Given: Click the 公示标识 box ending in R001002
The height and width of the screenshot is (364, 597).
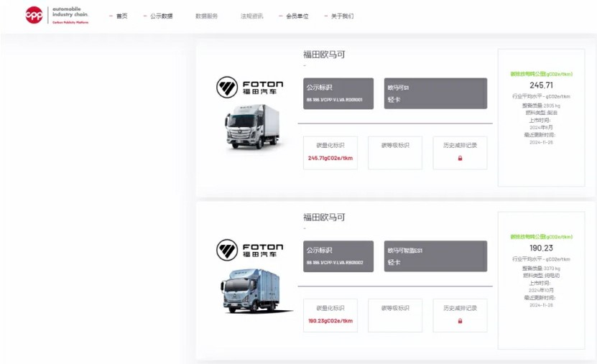Looking at the screenshot, I should coord(338,256).
